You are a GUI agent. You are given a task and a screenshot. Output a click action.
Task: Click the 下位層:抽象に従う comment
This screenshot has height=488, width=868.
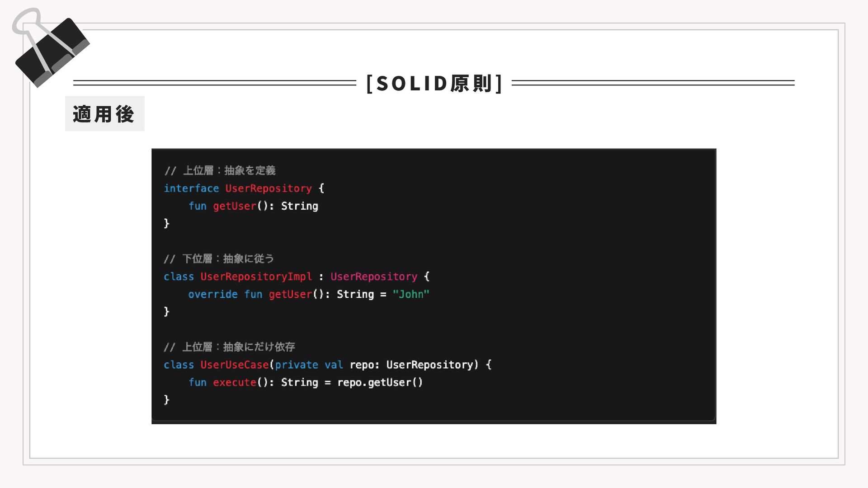[x=219, y=258]
